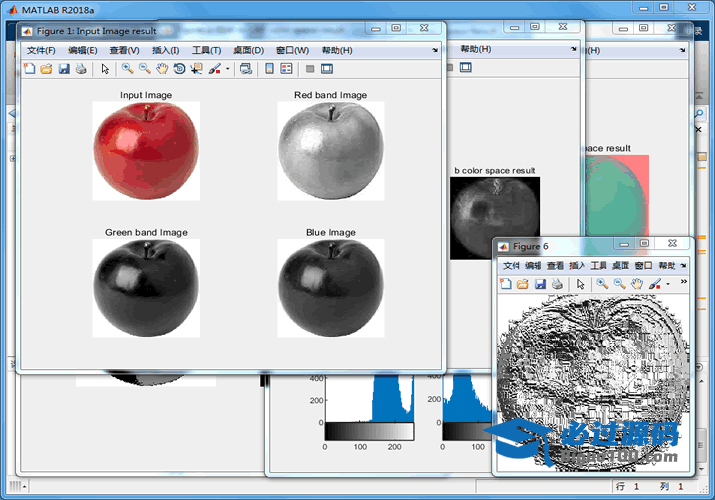This screenshot has width=715, height=500.
Task: Click the Red band Image plot
Action: 331,151
